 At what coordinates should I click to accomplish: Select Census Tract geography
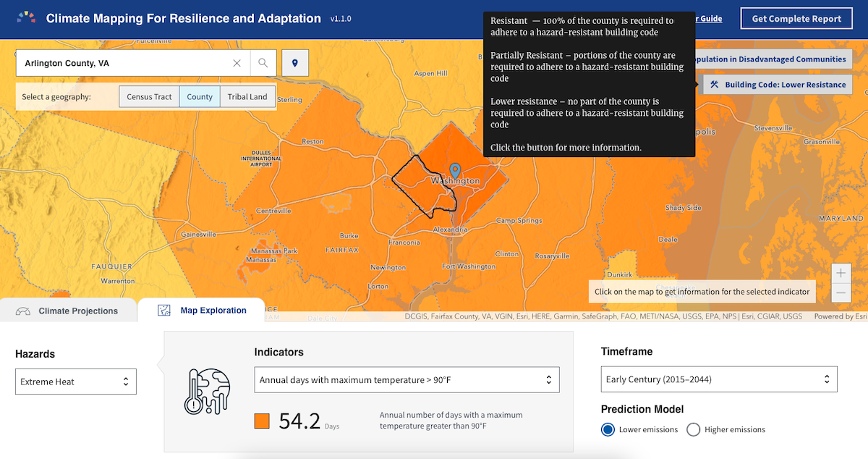pyautogui.click(x=149, y=97)
